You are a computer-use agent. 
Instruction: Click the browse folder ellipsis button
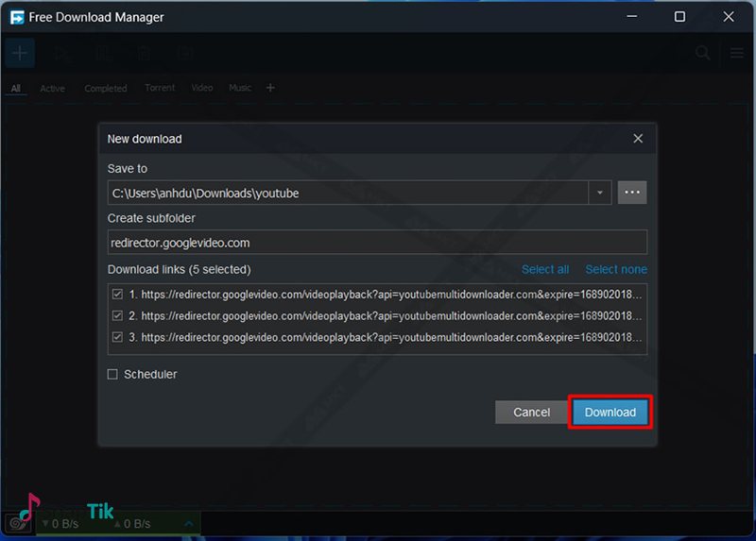tap(632, 193)
